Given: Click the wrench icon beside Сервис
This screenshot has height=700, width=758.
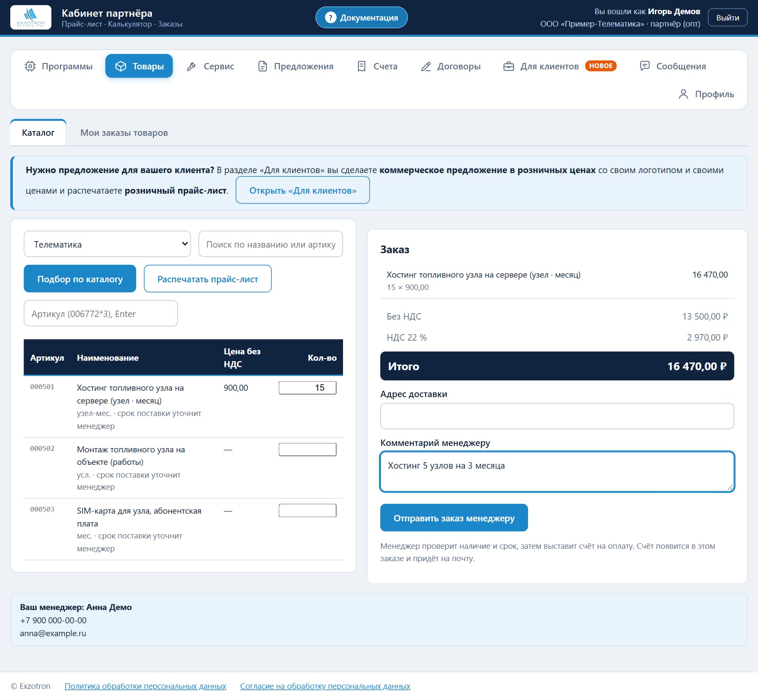Looking at the screenshot, I should click(x=191, y=66).
